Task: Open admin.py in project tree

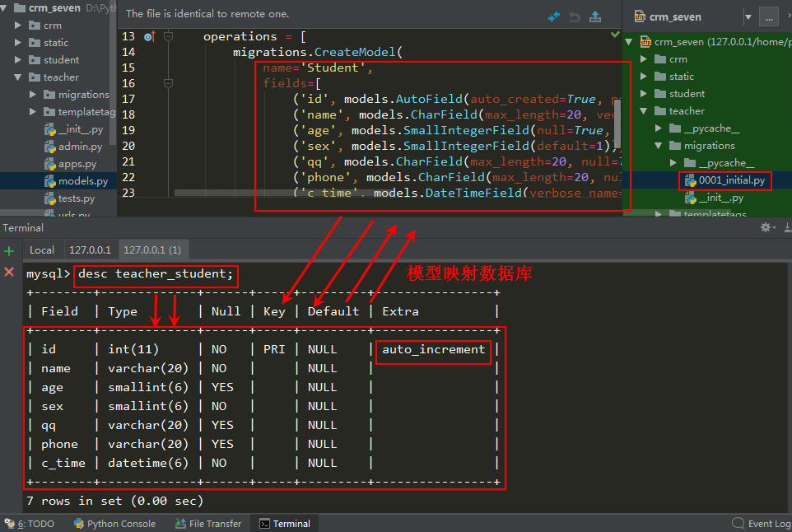Action: [x=73, y=147]
